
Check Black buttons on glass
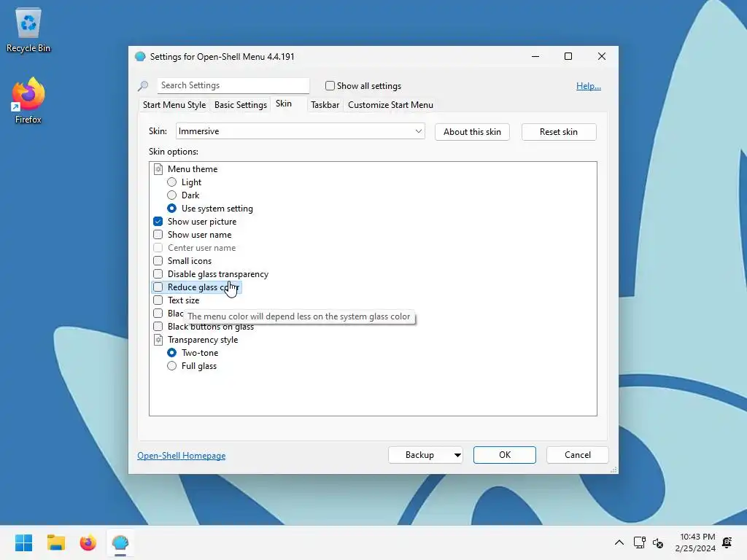tap(158, 326)
